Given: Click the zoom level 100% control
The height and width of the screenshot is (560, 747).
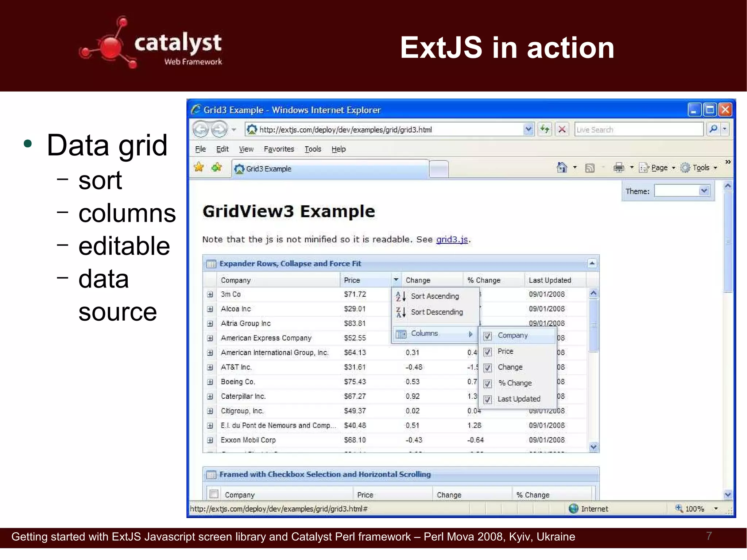Looking at the screenshot, I should click(x=694, y=509).
